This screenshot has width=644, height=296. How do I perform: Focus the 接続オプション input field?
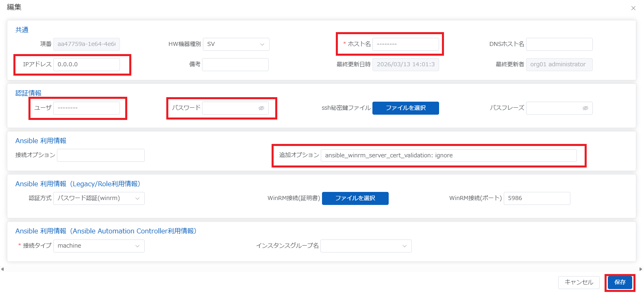point(101,155)
